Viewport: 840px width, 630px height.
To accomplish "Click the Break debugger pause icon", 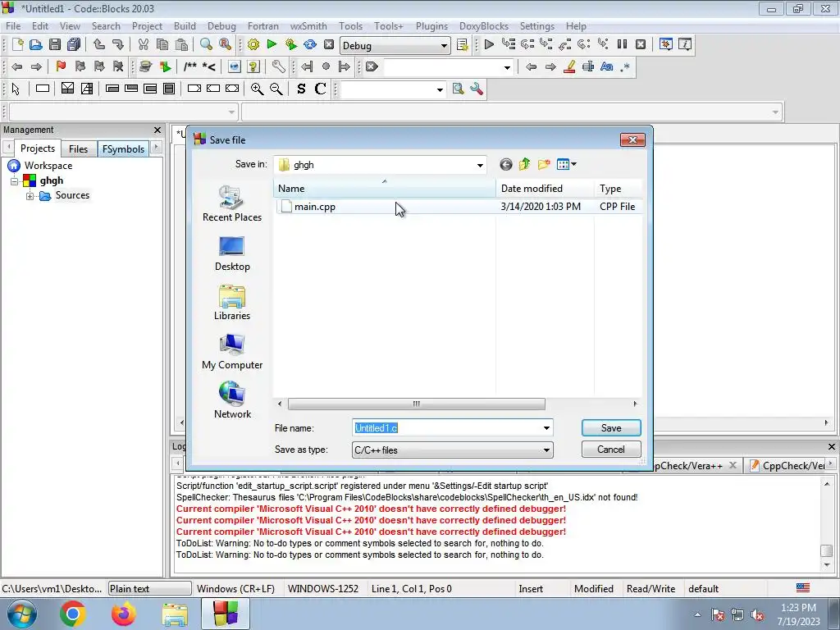I will (x=622, y=44).
